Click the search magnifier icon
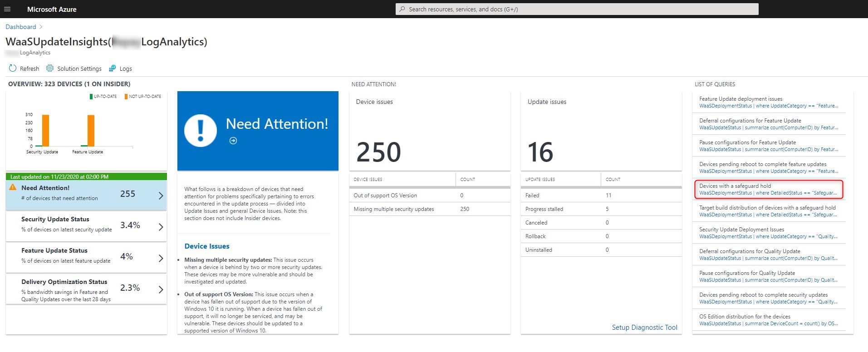 click(402, 9)
